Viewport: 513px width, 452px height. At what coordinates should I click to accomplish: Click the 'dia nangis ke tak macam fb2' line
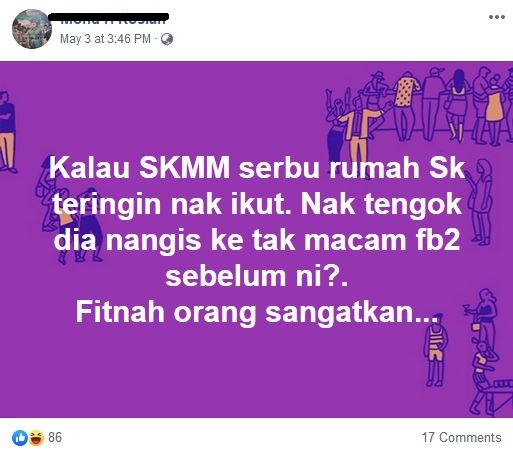(257, 240)
